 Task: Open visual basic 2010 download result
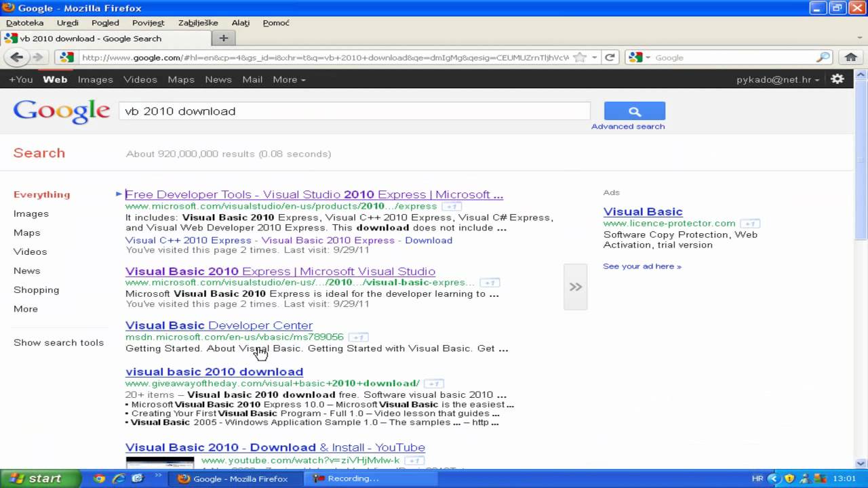(x=214, y=371)
